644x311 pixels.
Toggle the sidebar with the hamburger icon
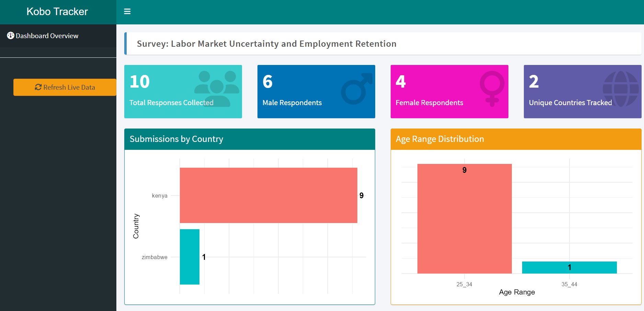127,12
